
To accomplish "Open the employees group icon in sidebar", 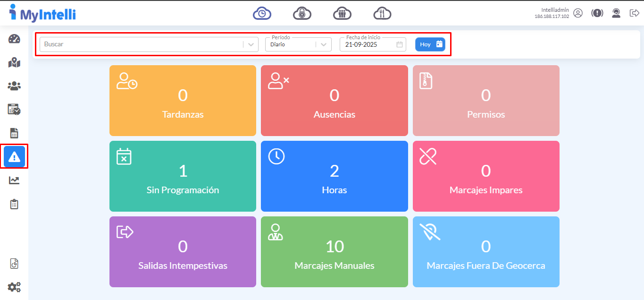I will [x=14, y=86].
